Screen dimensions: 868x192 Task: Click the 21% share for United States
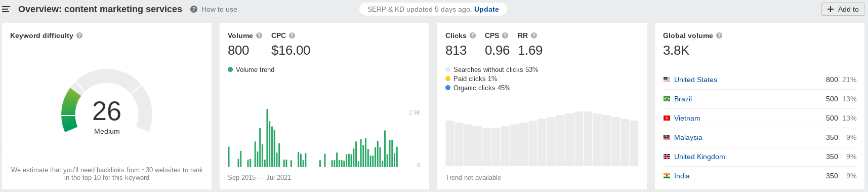click(849, 80)
